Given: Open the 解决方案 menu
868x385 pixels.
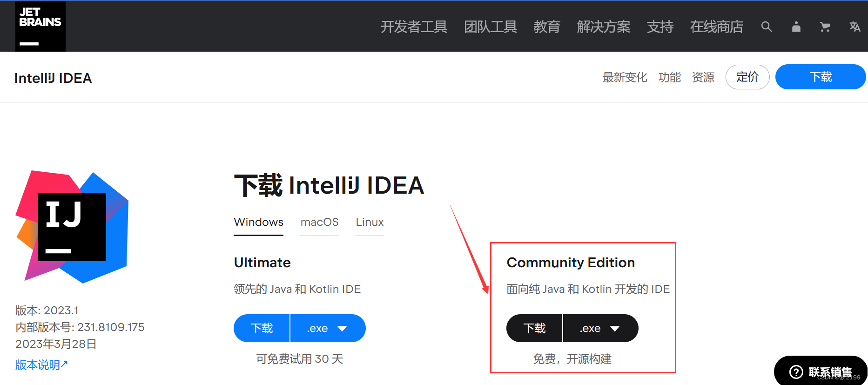Looking at the screenshot, I should 604,27.
